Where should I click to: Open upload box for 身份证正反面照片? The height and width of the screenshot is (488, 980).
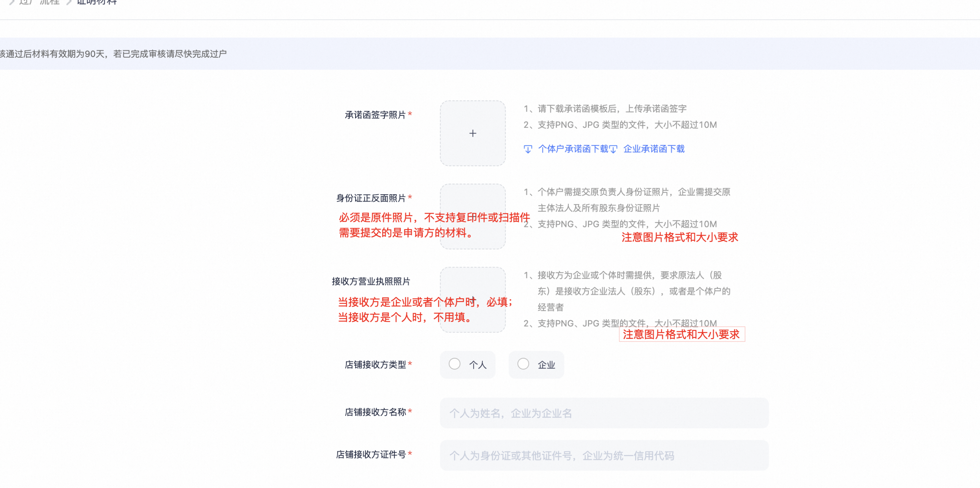(473, 216)
